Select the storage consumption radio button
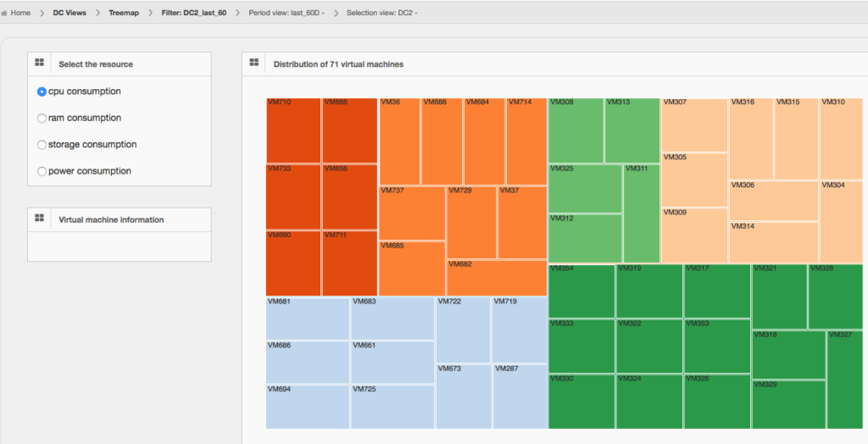Viewport: 868px width, 444px height. tap(42, 145)
